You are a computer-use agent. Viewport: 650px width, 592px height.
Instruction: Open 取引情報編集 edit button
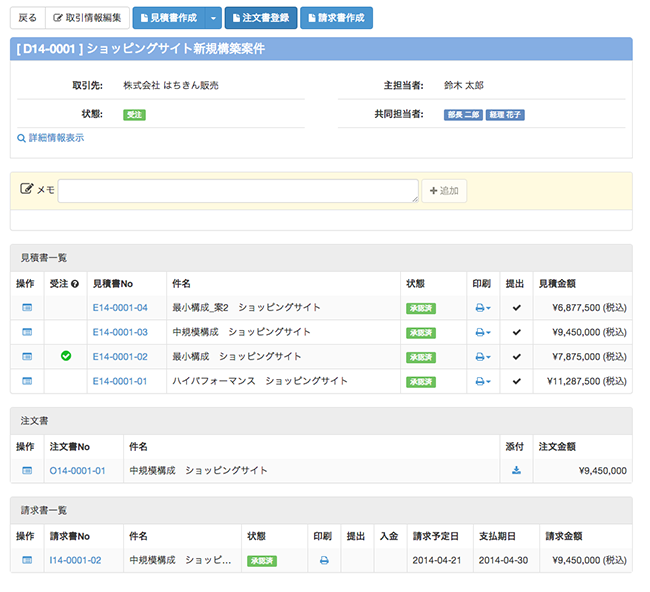coord(87,18)
